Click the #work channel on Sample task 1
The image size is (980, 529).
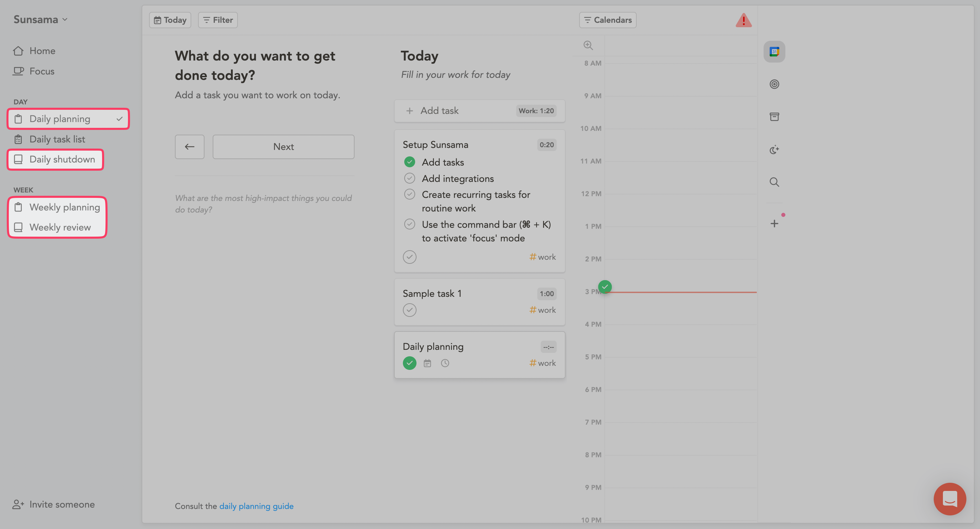point(542,310)
